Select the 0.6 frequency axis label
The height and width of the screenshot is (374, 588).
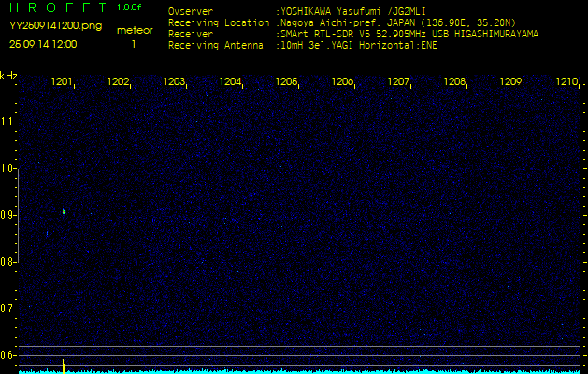[8, 355]
